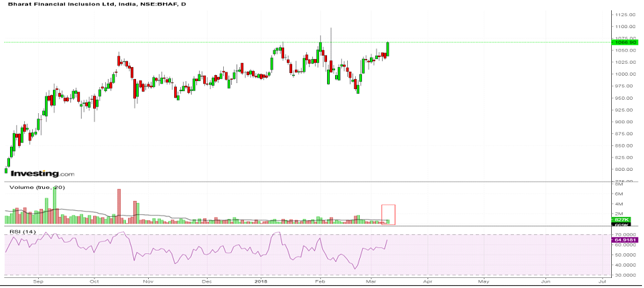644x288 pixels.
Task: Click the May label on time axis
Action: click(484, 281)
